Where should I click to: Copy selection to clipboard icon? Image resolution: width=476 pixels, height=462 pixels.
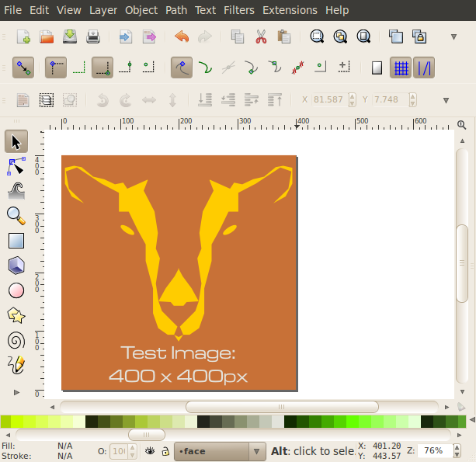click(x=238, y=36)
